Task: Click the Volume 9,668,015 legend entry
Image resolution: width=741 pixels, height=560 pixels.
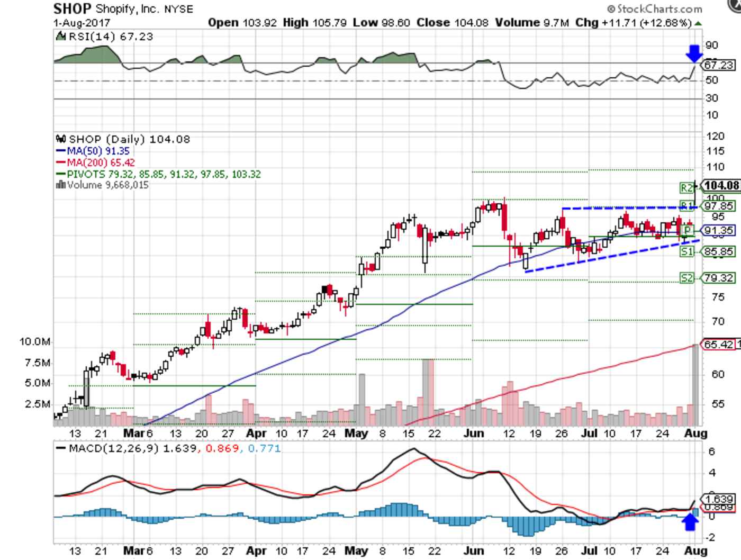Action: [108, 185]
